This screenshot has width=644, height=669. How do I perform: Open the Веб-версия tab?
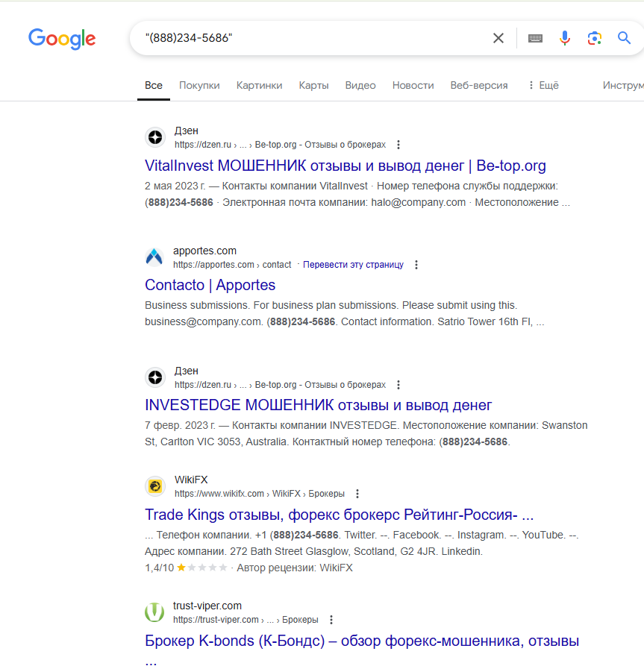[479, 85]
